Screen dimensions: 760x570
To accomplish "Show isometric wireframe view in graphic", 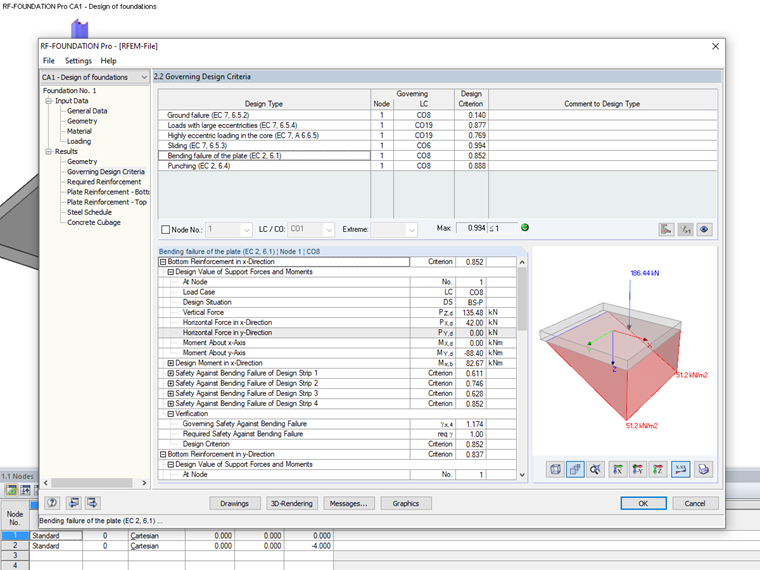I will 555,469.
